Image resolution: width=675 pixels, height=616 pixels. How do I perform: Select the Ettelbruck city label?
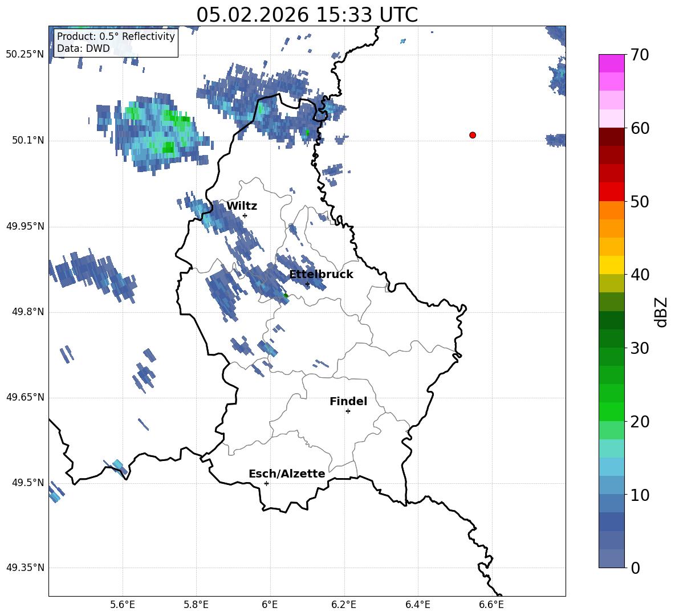[321, 275]
